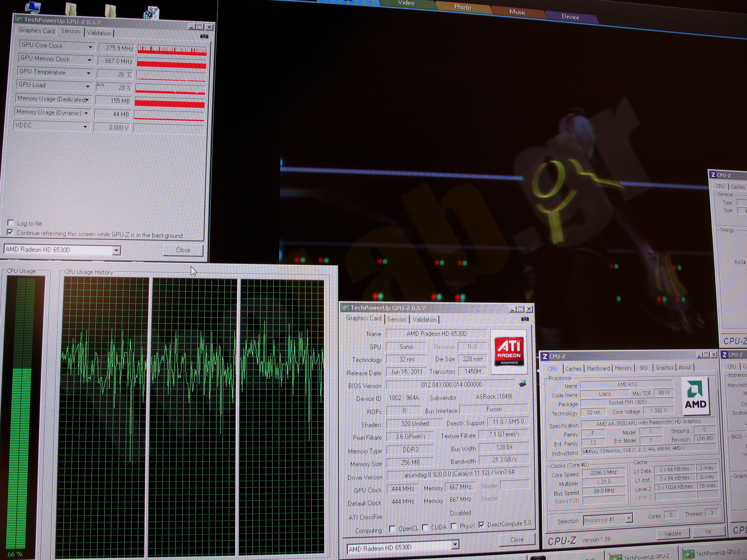Click the Driver Version atiumdag 8.920.0.0 field
747x560 pixels.
click(x=459, y=474)
